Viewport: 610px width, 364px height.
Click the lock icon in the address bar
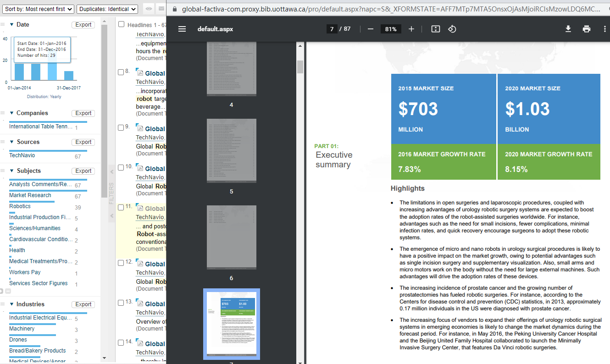tap(174, 9)
